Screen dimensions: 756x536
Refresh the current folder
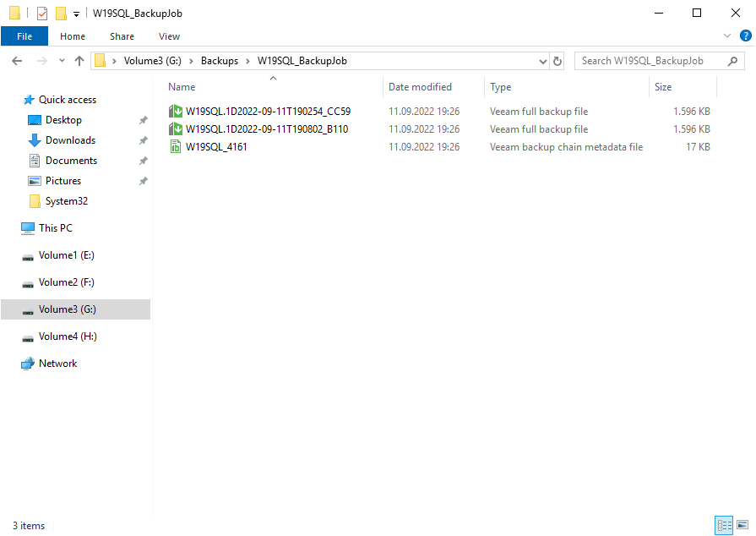pos(557,61)
